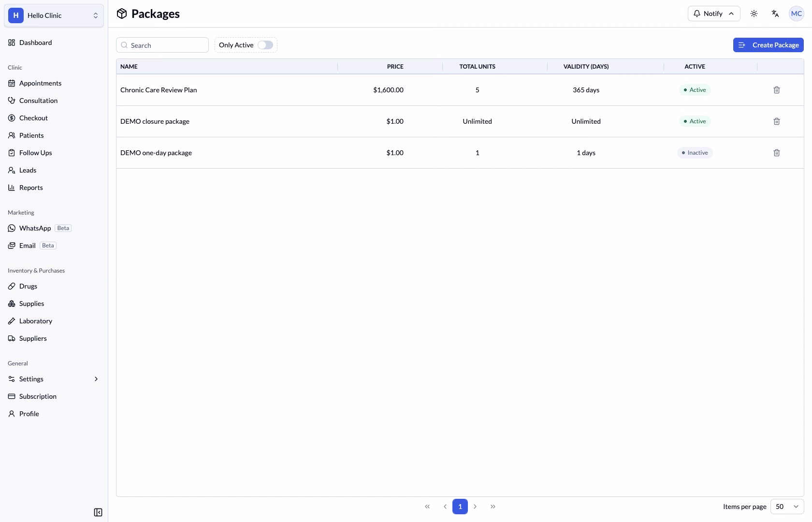The height and width of the screenshot is (522, 812).
Task: Open the language translation icon
Action: 775,14
